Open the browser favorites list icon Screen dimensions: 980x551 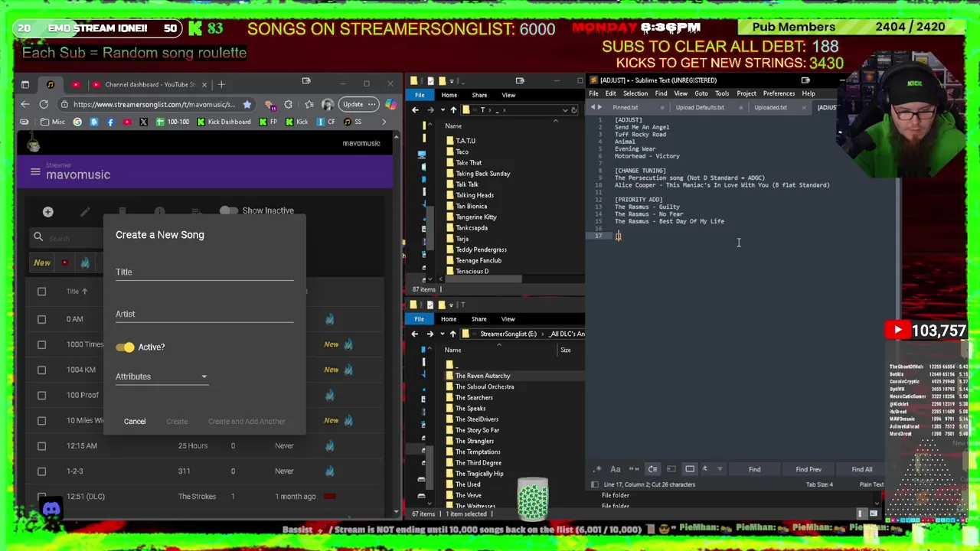[x=308, y=104]
